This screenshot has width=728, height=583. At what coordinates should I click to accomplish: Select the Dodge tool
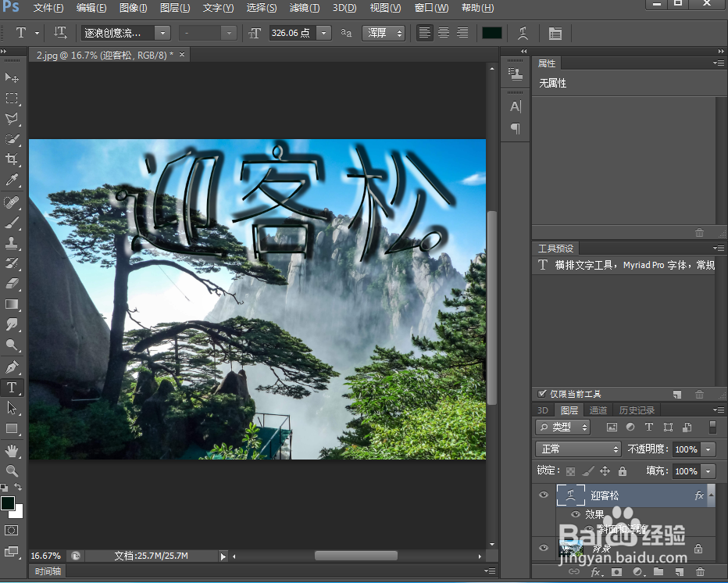(12, 345)
